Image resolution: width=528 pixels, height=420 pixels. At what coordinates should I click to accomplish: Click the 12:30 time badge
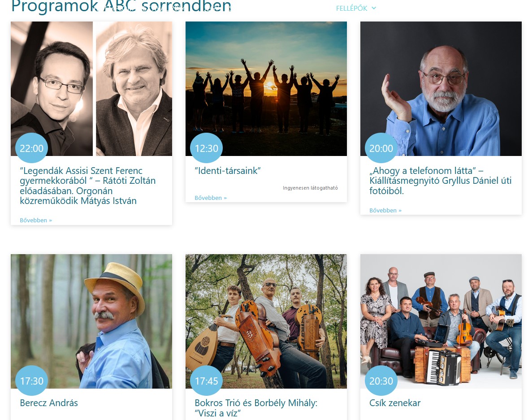[x=207, y=148]
